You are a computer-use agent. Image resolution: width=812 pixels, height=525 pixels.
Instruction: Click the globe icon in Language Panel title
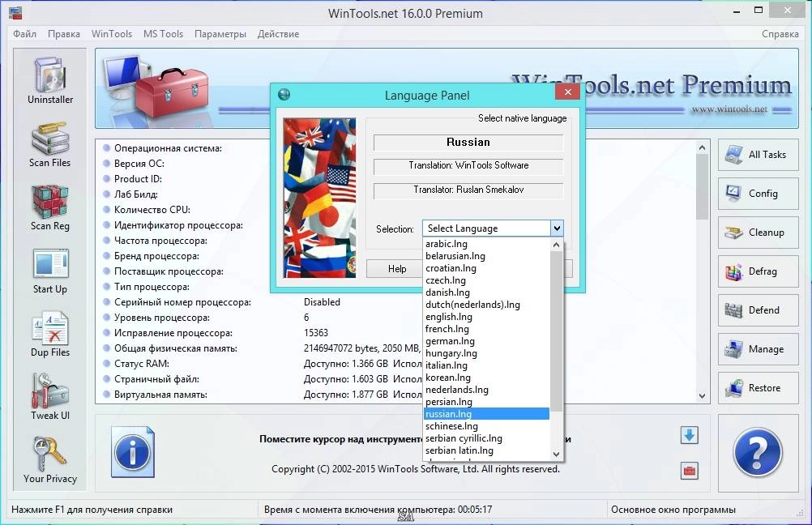(x=284, y=95)
